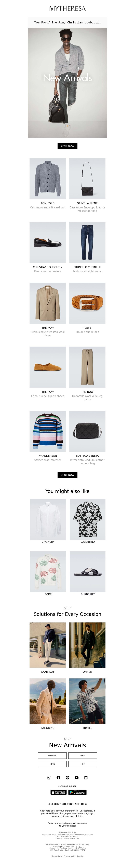Click the unsubscribe link

coord(86,811)
